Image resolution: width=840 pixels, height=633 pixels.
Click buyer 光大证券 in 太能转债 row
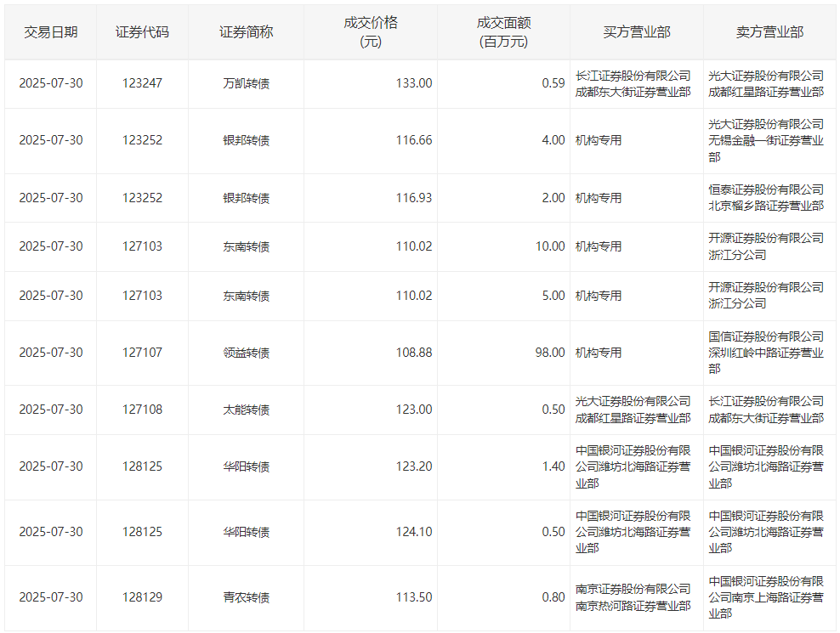point(633,410)
